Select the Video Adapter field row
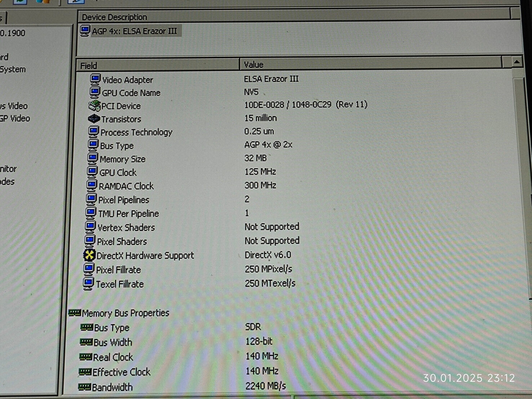The width and height of the screenshot is (532, 399). (x=128, y=80)
